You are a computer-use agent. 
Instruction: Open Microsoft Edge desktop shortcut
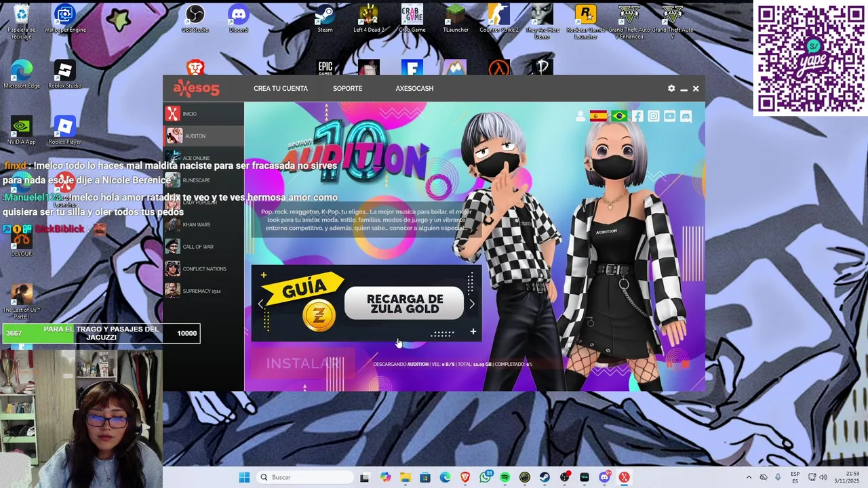pyautogui.click(x=22, y=75)
